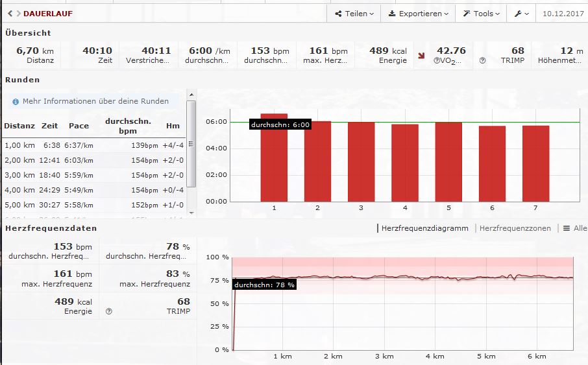Go to next activity with right chevron
Screen dimensions: 588x365
point(18,14)
